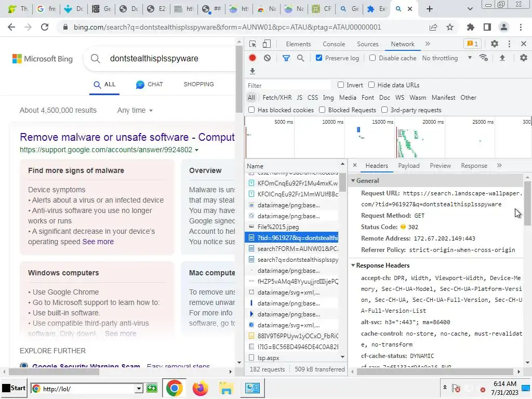Screen dimensions: 532x399
Task: Open the taskbar address dropdown arrow
Action: pyautogui.click(x=139, y=389)
